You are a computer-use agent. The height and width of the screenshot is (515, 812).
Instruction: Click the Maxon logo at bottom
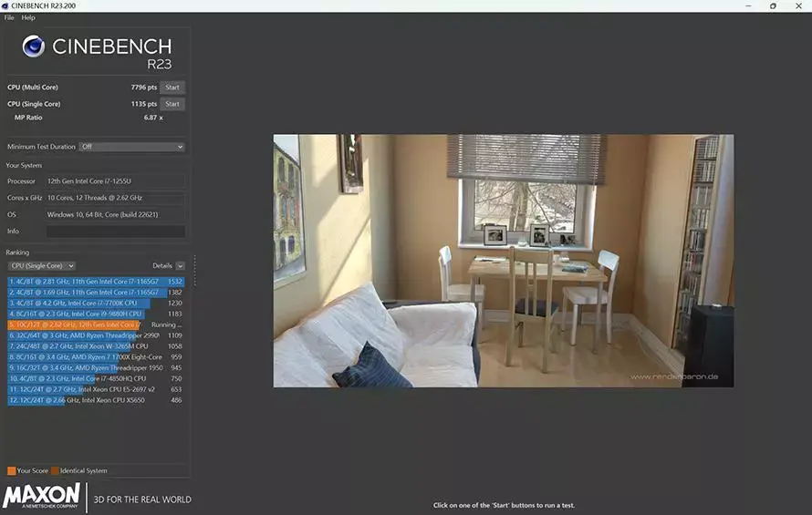pos(41,496)
